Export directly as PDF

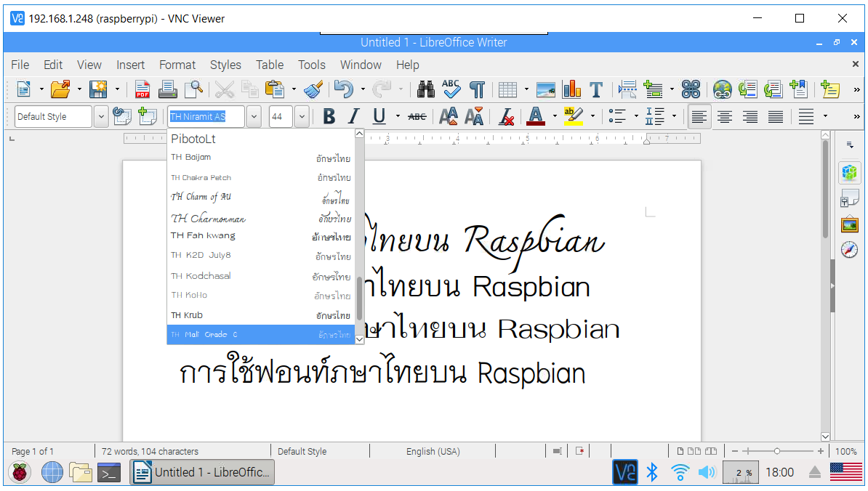pos(142,89)
